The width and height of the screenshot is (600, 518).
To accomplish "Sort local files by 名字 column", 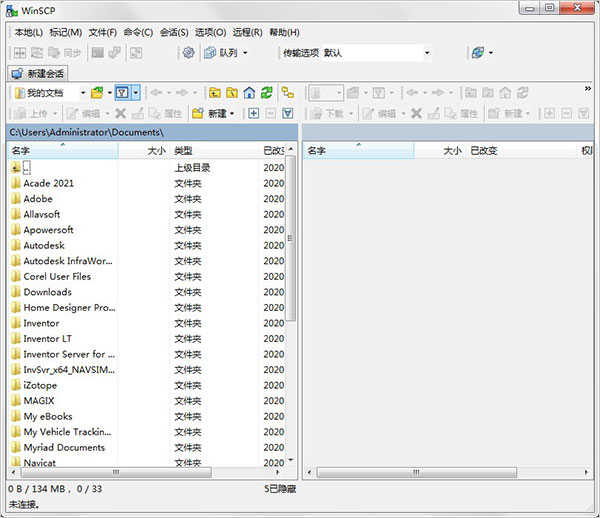I will point(63,150).
